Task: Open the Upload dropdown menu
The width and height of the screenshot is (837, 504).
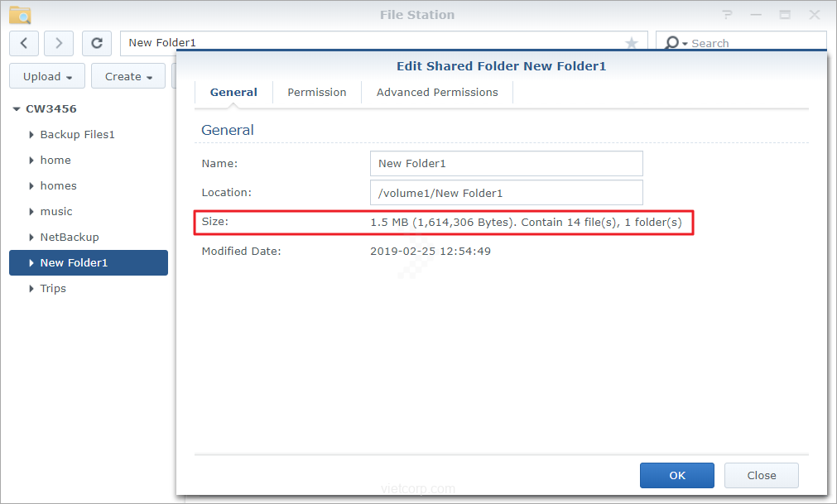Action: [47, 76]
